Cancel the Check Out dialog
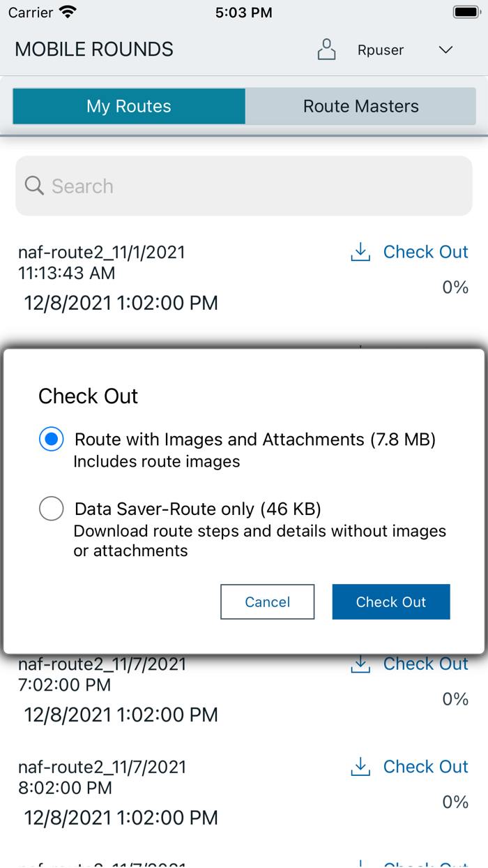The height and width of the screenshot is (868, 488). pyautogui.click(x=267, y=601)
